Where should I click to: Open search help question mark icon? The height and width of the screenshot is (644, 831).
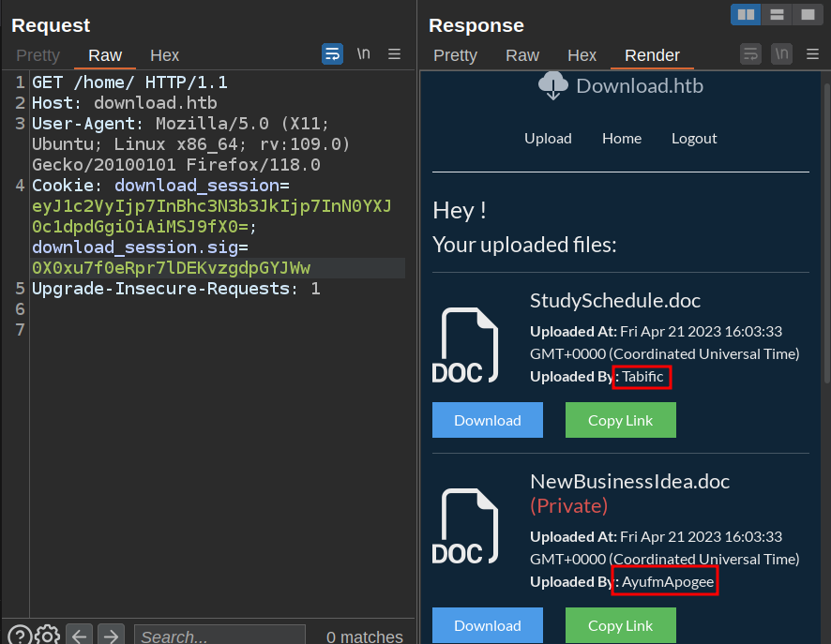coord(20,637)
